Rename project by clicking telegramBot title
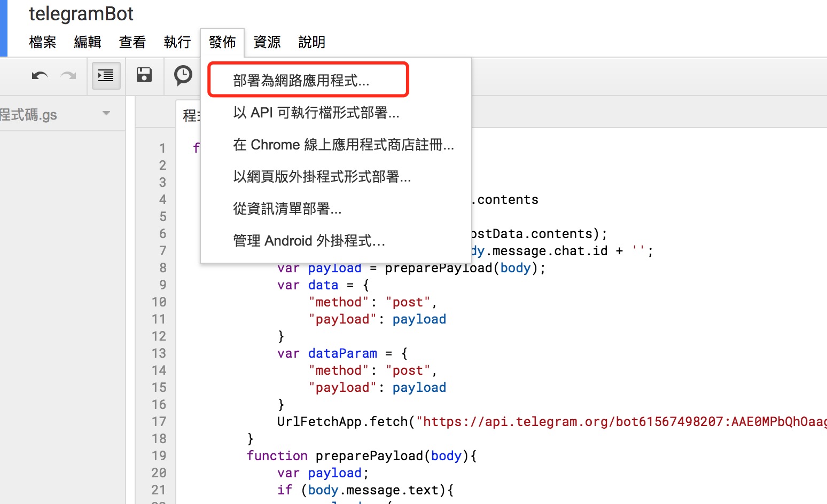Image resolution: width=827 pixels, height=504 pixels. [x=81, y=14]
